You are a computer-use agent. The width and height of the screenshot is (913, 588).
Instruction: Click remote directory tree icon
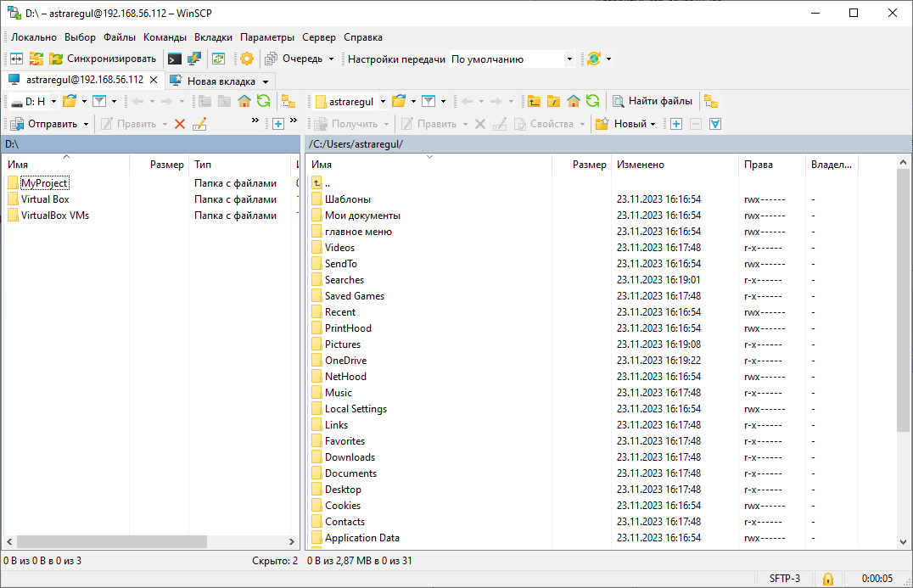click(x=710, y=101)
